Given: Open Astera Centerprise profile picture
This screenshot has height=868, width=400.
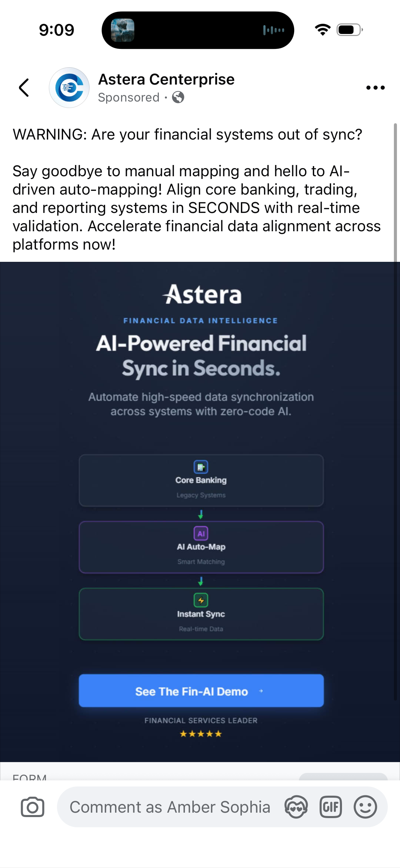Looking at the screenshot, I should click(x=69, y=88).
